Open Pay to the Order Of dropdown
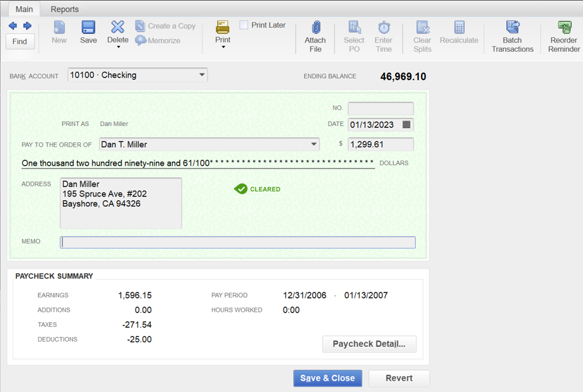The height and width of the screenshot is (392, 583). point(313,144)
